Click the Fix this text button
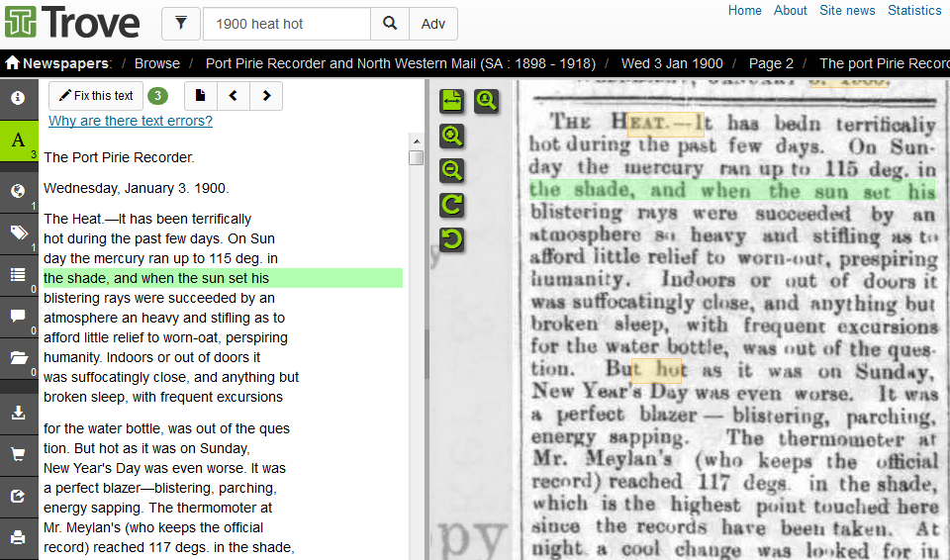This screenshot has height=560, width=950. click(x=96, y=96)
